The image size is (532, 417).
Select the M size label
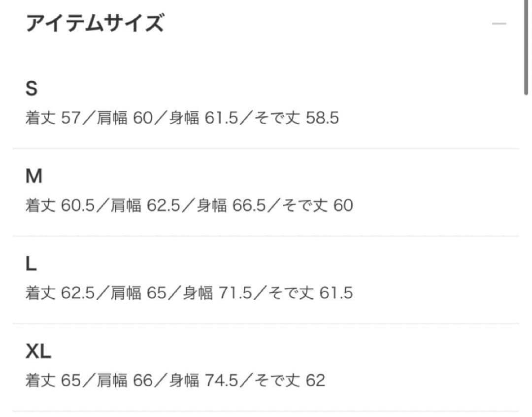(33, 176)
